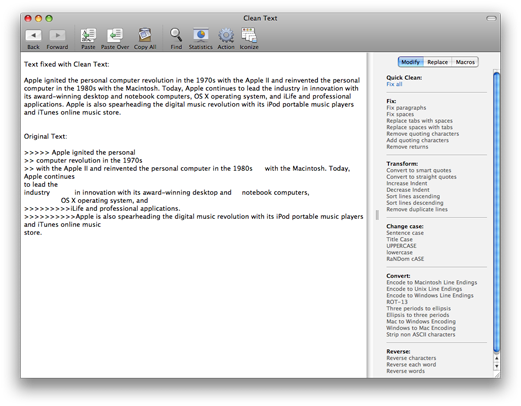Open the Statistics chart icon
Screen dimensions: 521x406
(201, 35)
